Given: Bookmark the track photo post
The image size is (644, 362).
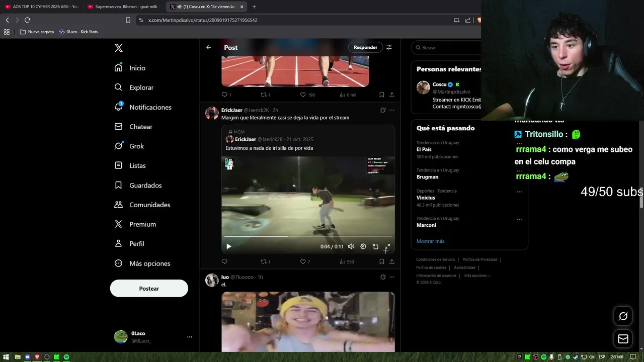Looking at the screenshot, I should pos(382,95).
